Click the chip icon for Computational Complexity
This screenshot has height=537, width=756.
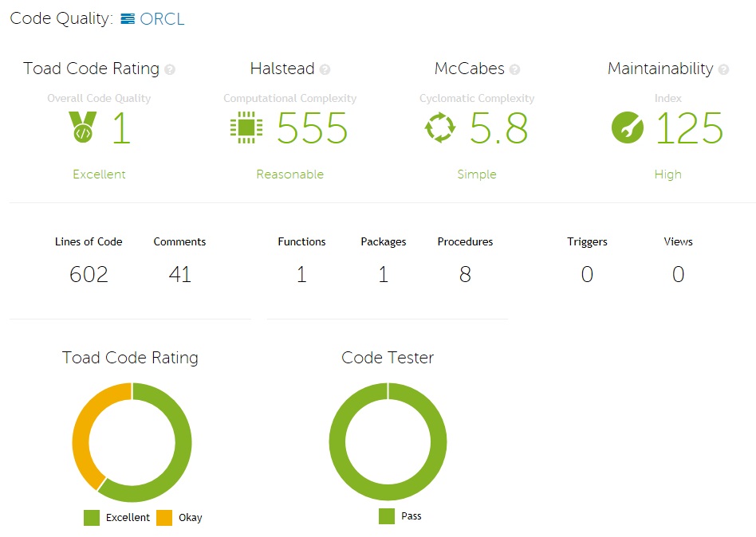click(x=246, y=128)
